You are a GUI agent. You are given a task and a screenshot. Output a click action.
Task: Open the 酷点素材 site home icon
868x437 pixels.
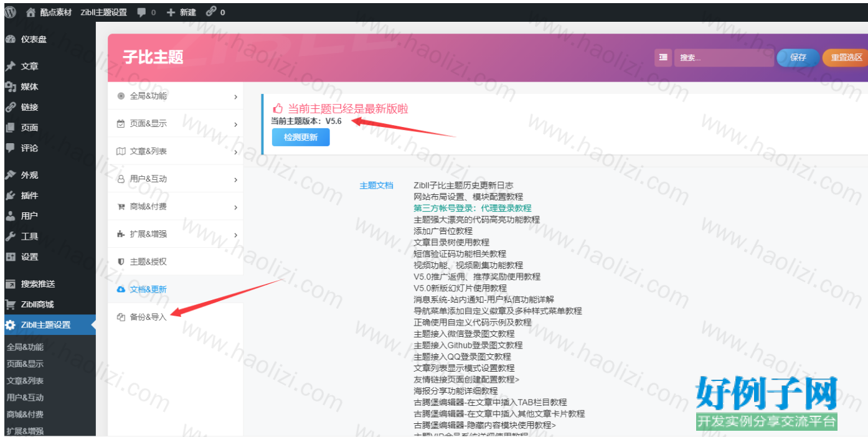point(31,12)
